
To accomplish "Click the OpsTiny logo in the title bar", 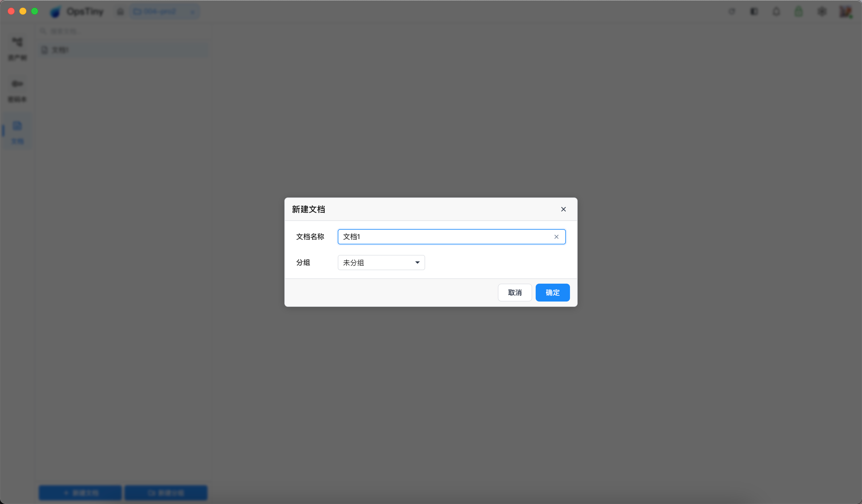I will pos(55,12).
